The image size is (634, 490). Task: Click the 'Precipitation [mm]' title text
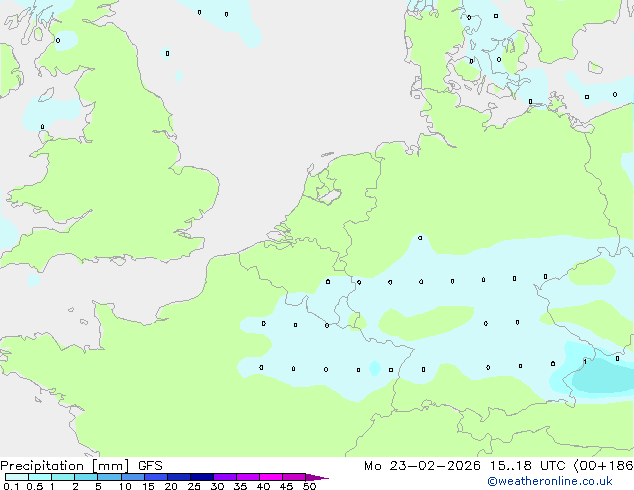point(65,466)
